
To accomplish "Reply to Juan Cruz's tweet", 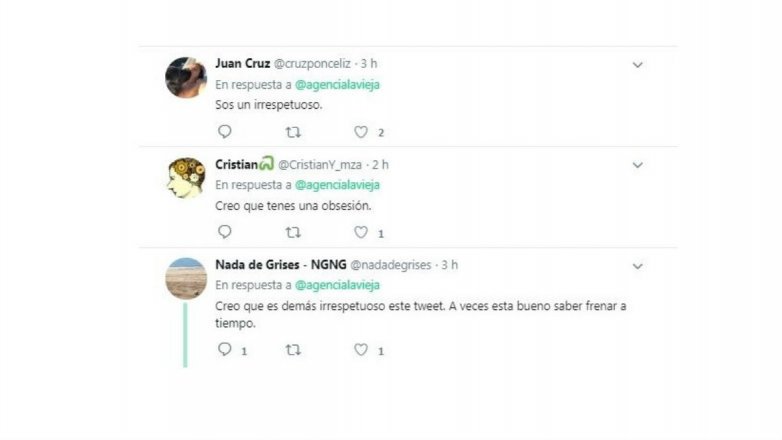I will pyautogui.click(x=224, y=131).
